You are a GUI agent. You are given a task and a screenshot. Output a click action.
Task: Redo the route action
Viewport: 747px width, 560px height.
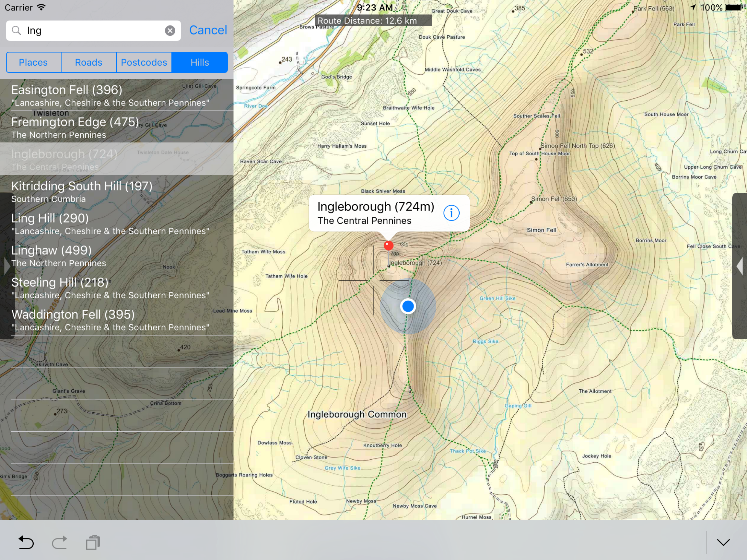(x=59, y=542)
